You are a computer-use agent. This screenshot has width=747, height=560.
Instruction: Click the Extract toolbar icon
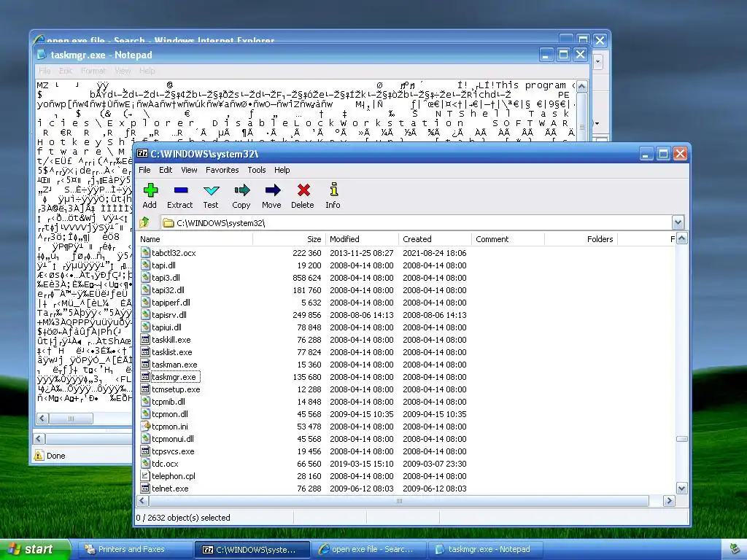coord(181,190)
